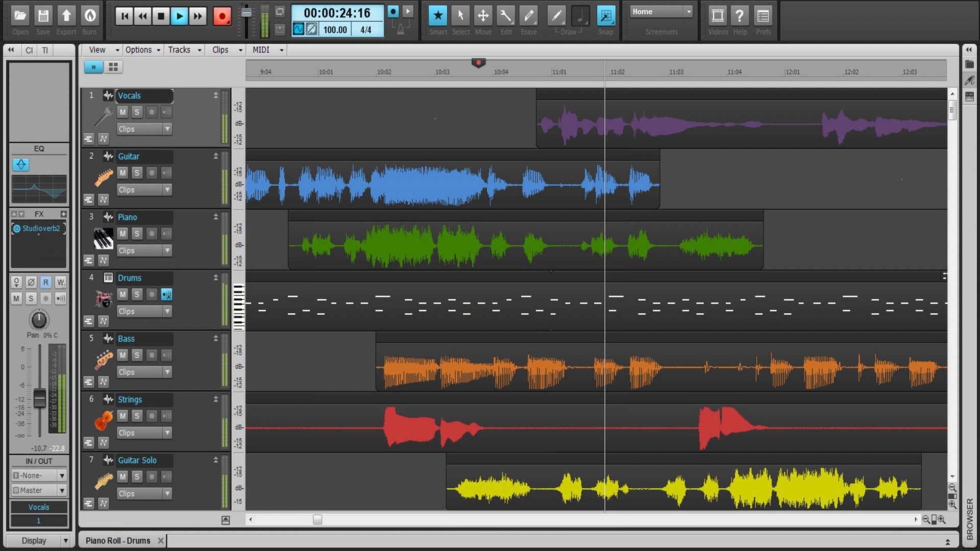
Task: Mute the Vocals track
Action: (122, 112)
